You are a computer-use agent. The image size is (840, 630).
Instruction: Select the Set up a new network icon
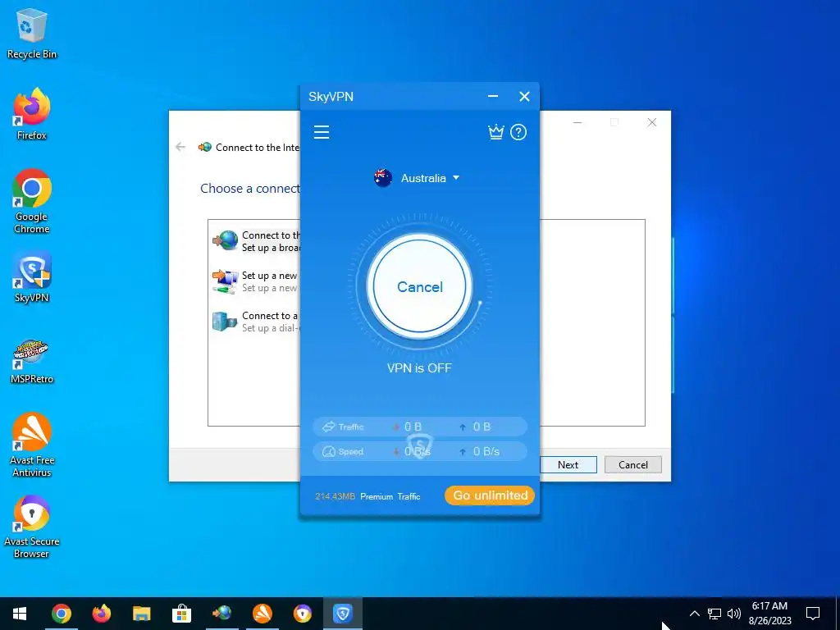click(x=226, y=281)
